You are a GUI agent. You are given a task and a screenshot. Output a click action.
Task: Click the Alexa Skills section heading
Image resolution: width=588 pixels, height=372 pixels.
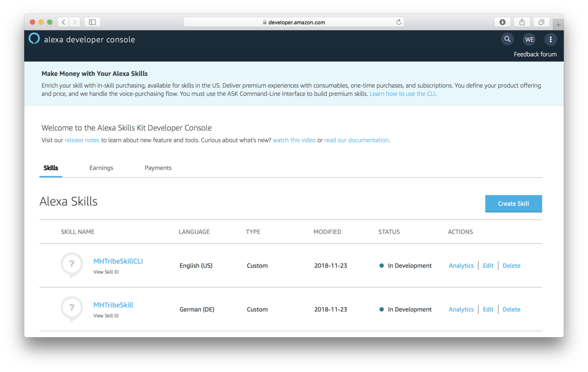coord(68,202)
